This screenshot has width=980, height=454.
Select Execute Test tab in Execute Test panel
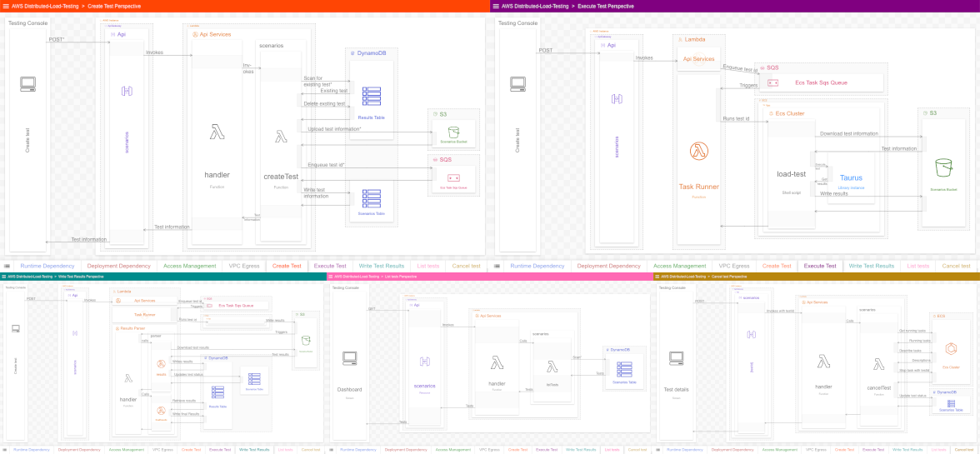820,266
